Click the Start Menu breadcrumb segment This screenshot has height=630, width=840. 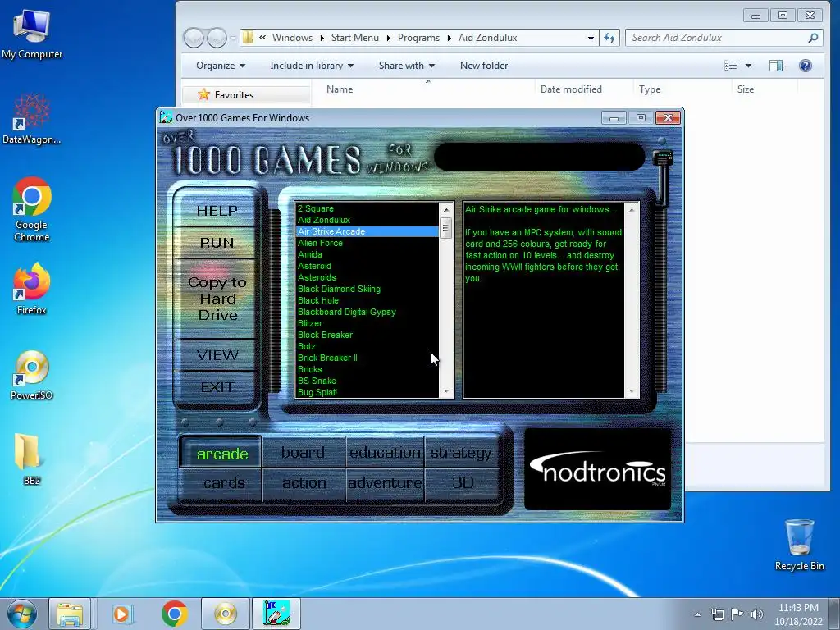[354, 38]
